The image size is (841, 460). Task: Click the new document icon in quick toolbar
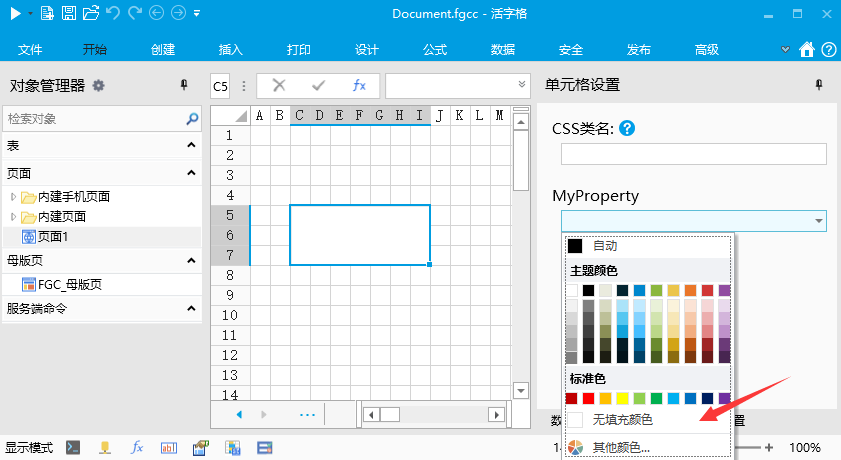point(47,13)
